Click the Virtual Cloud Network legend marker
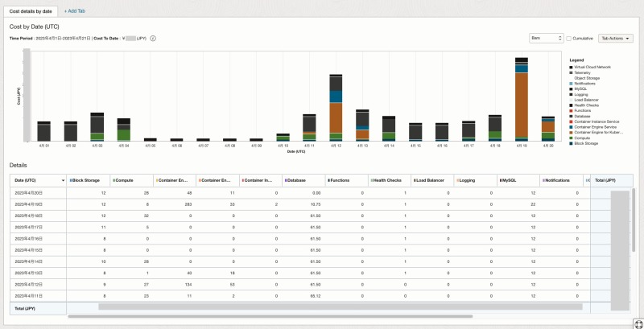This screenshot has width=644, height=329. (x=572, y=67)
